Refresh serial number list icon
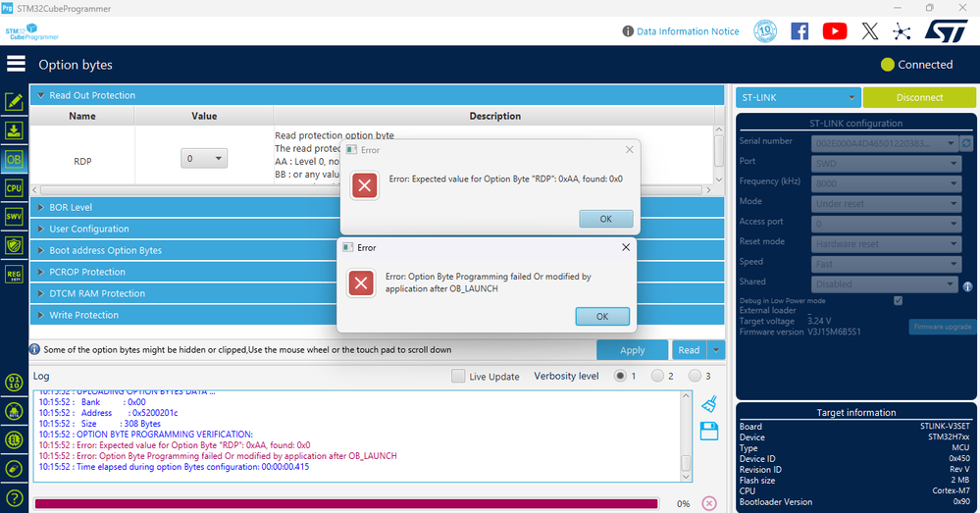This screenshot has height=513, width=980. (x=966, y=144)
